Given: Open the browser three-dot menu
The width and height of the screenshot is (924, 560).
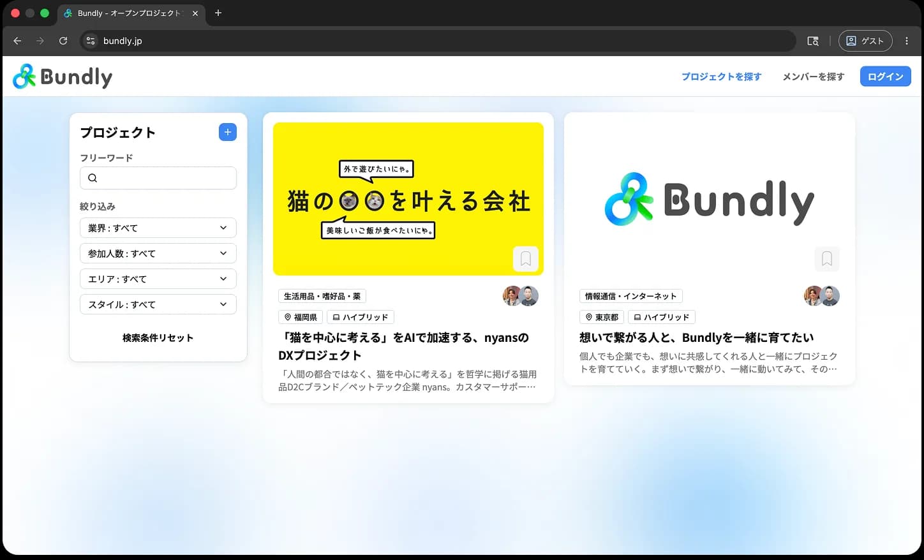Looking at the screenshot, I should pyautogui.click(x=907, y=41).
